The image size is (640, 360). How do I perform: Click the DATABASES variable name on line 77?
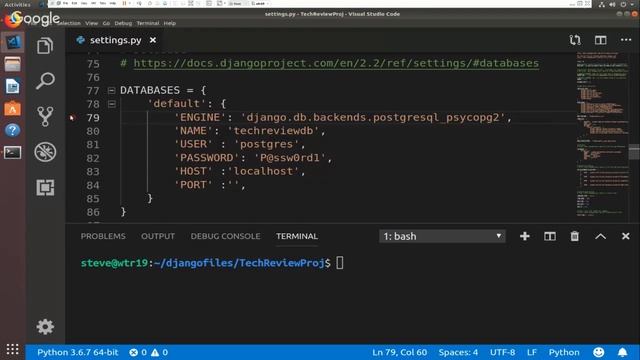(150, 90)
